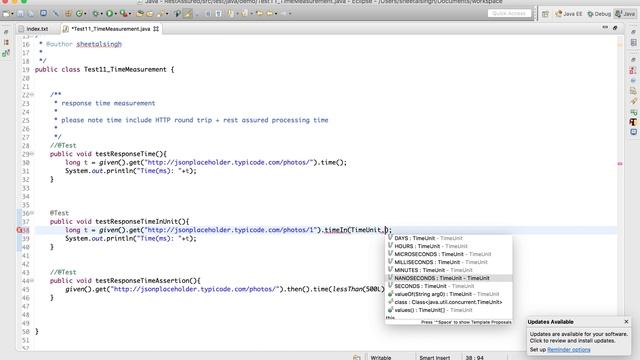Click the wrench tool icon in toolbar

point(56,13)
